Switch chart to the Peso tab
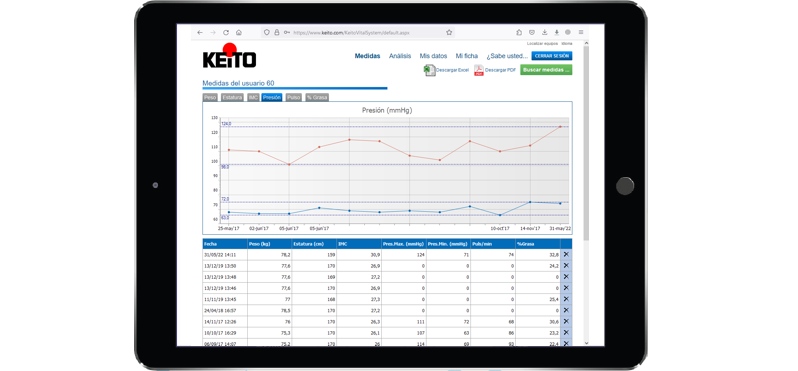 [x=210, y=97]
